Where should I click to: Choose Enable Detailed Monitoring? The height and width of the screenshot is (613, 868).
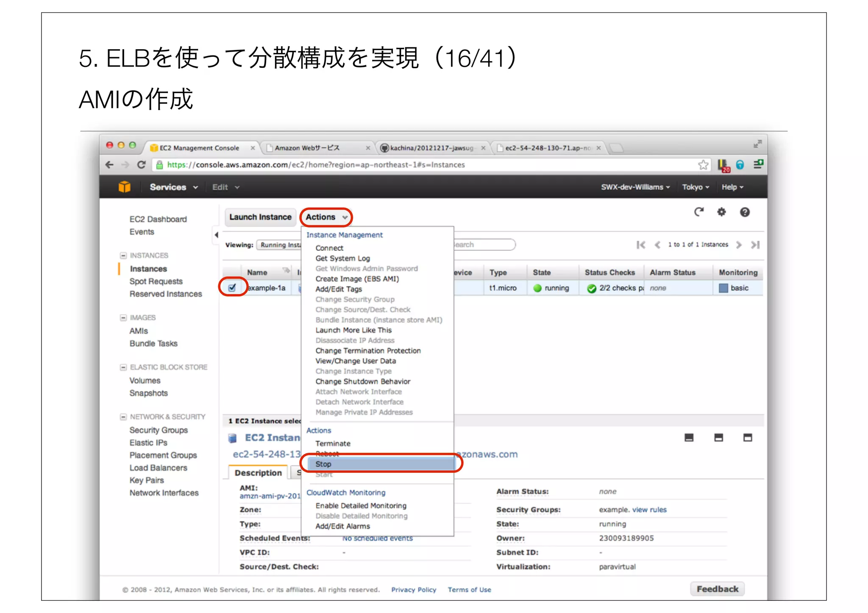pos(361,505)
